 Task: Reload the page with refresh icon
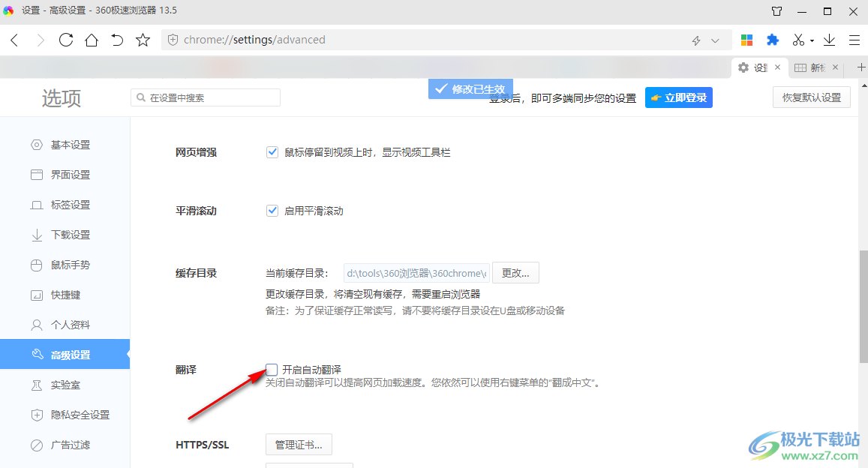pos(66,40)
